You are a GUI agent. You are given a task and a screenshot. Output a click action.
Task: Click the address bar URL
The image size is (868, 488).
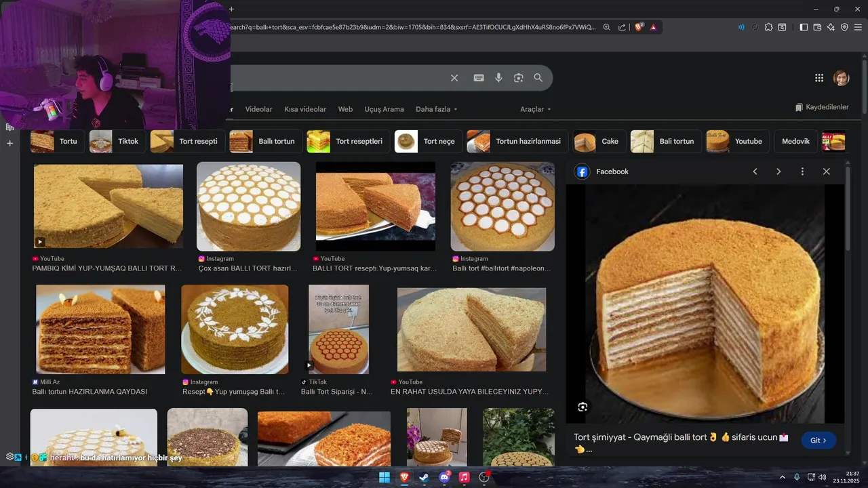pos(412,27)
